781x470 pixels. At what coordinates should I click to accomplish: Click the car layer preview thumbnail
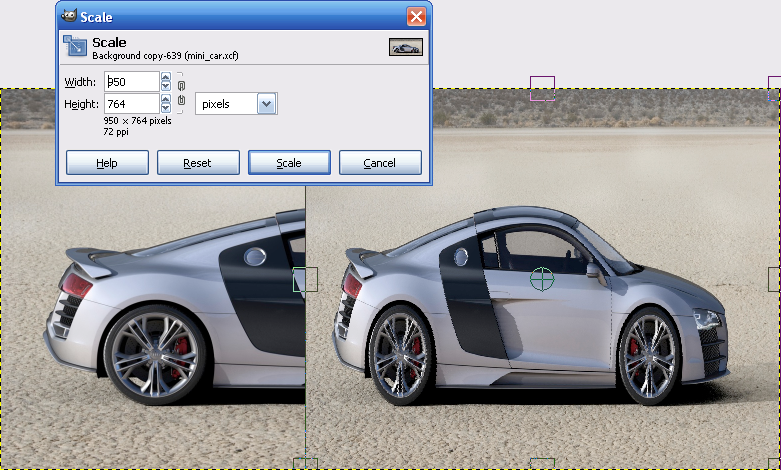point(406,47)
